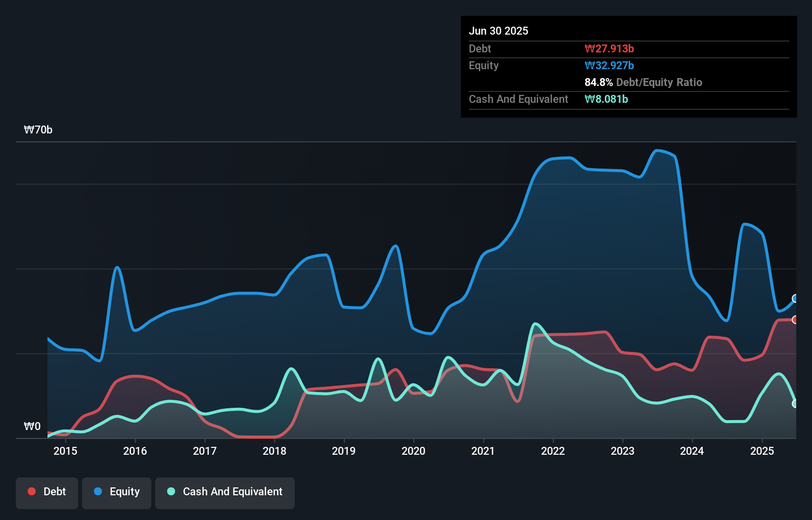
Task: Click the 2018 x-axis label
Action: point(274,451)
